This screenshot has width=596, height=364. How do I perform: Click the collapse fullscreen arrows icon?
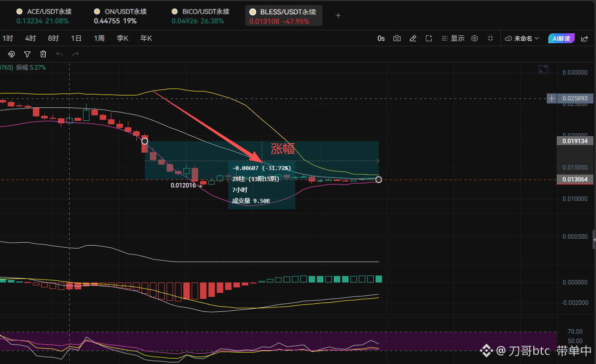click(x=491, y=38)
